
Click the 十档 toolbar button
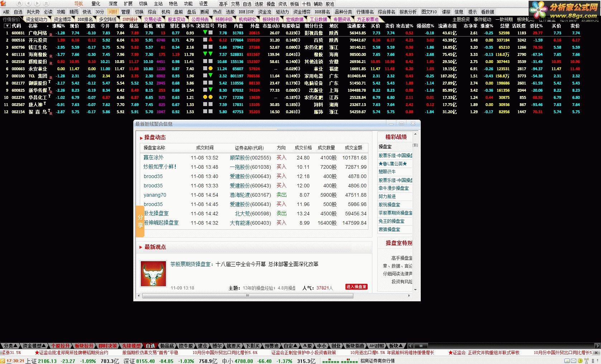[306, 4]
